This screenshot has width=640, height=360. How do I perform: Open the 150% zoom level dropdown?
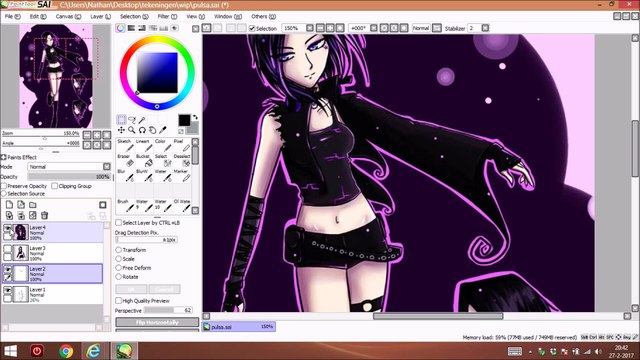pyautogui.click(x=310, y=28)
